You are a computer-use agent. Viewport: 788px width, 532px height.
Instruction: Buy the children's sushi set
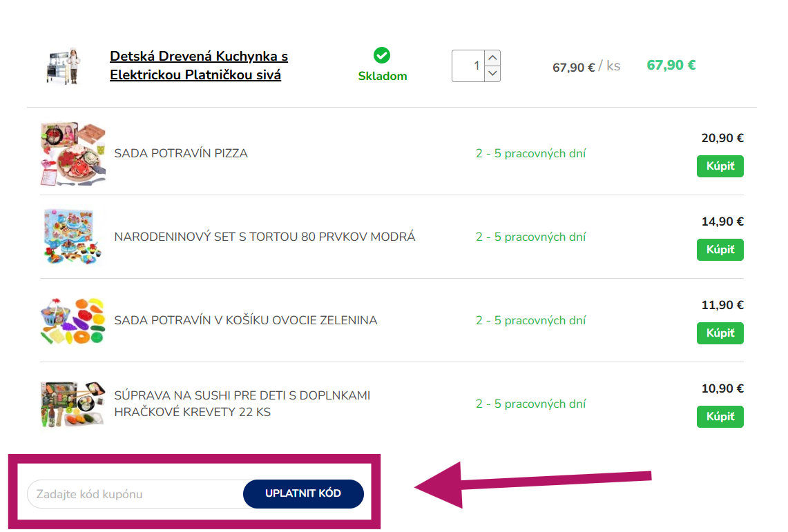(720, 417)
